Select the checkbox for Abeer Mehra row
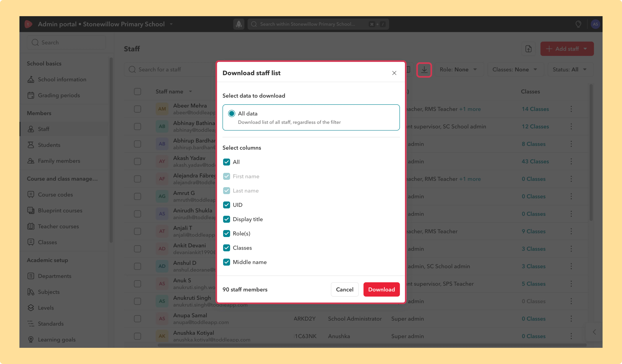 (x=137, y=109)
